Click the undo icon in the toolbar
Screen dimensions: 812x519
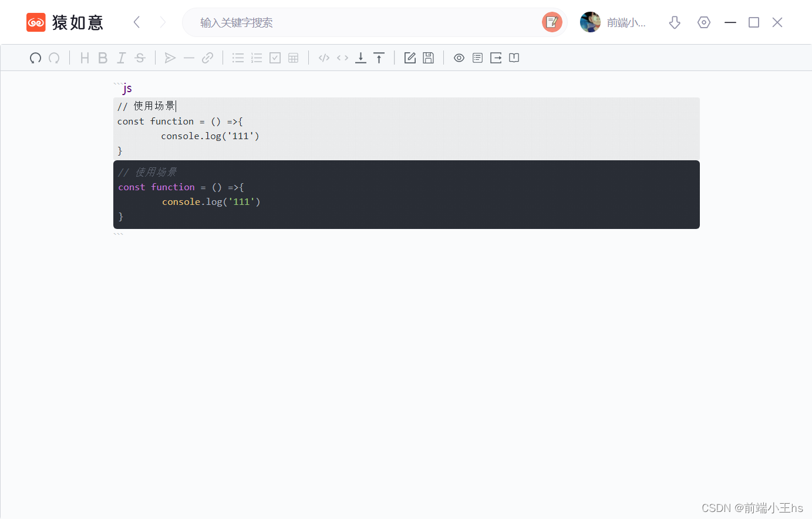point(35,58)
